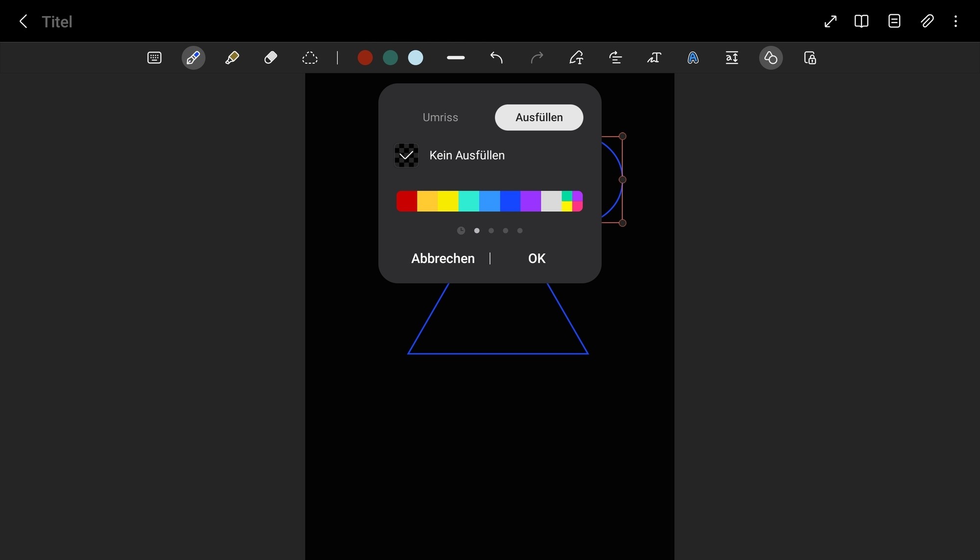Redo the last action

537,58
